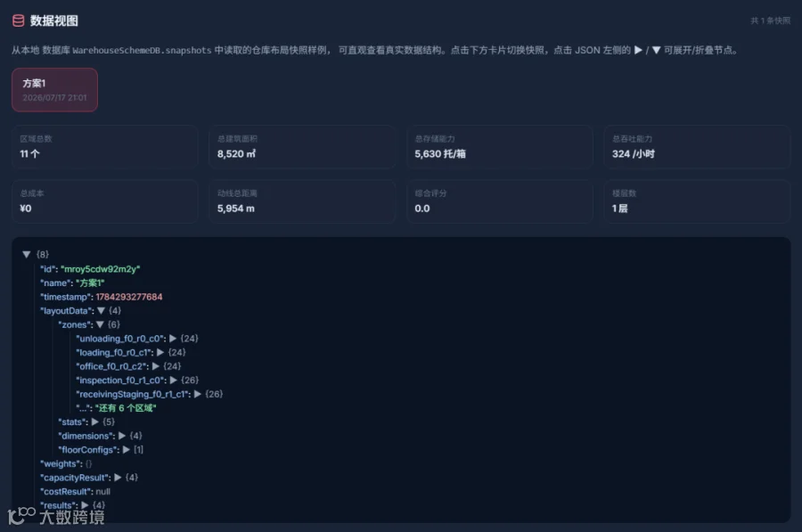Click WarehouseSchemeDB.snapshots in the description
The image size is (802, 532).
(x=142, y=50)
